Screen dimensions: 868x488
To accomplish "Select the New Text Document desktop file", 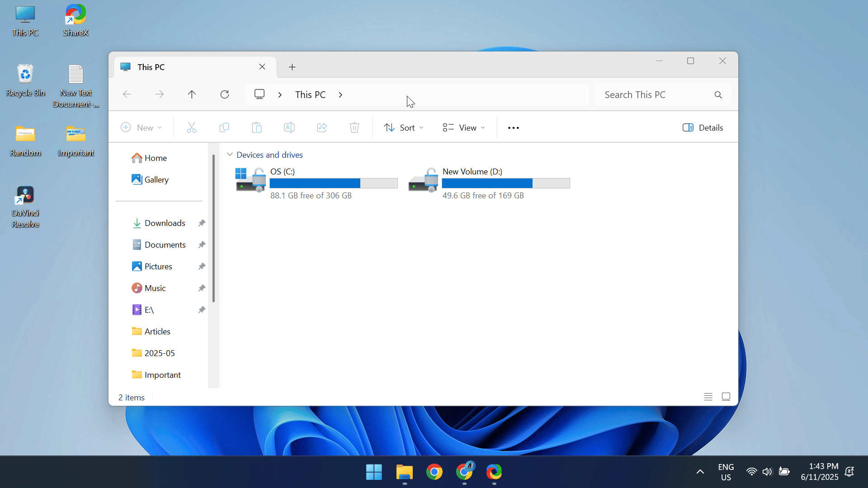I will click(x=76, y=86).
